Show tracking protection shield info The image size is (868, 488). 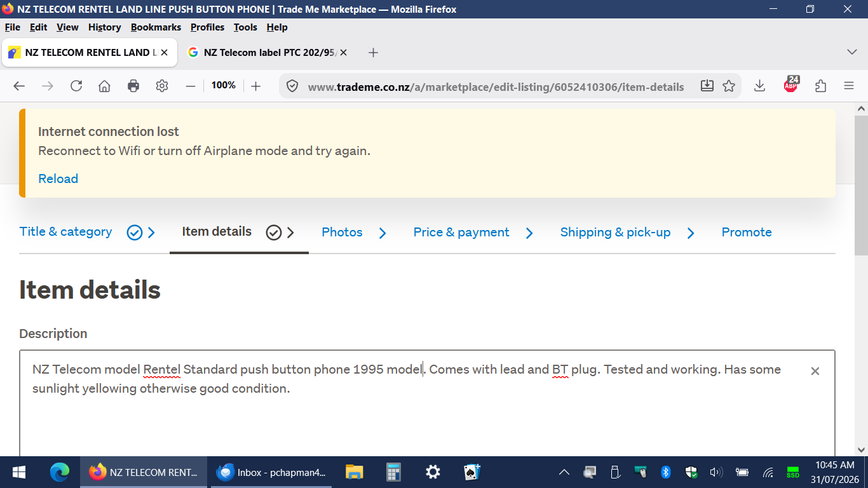pyautogui.click(x=292, y=86)
